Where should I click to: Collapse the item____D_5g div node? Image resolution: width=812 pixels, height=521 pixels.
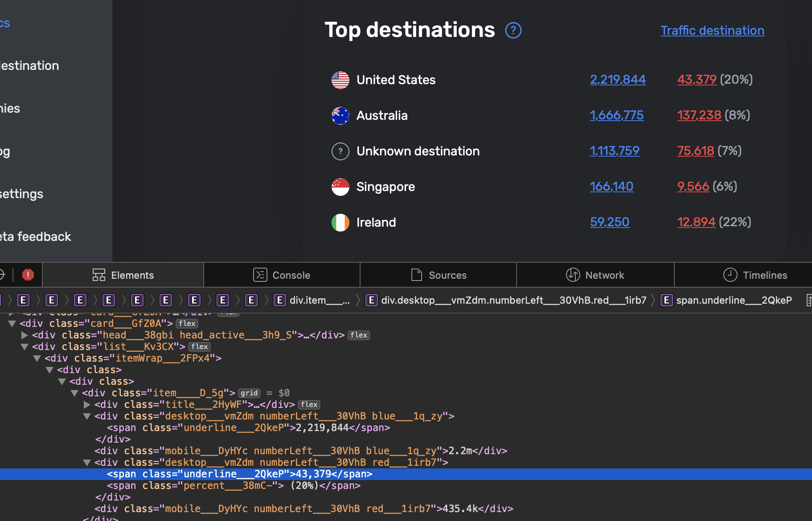click(74, 393)
